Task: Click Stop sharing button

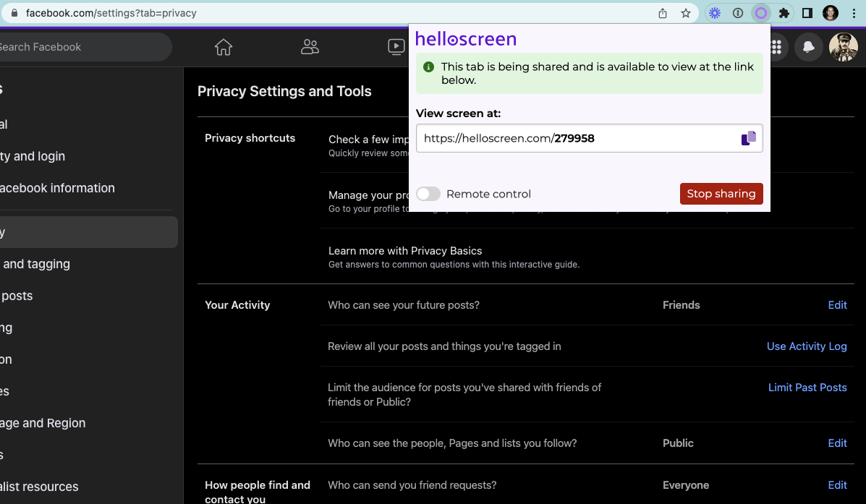Action: tap(721, 194)
